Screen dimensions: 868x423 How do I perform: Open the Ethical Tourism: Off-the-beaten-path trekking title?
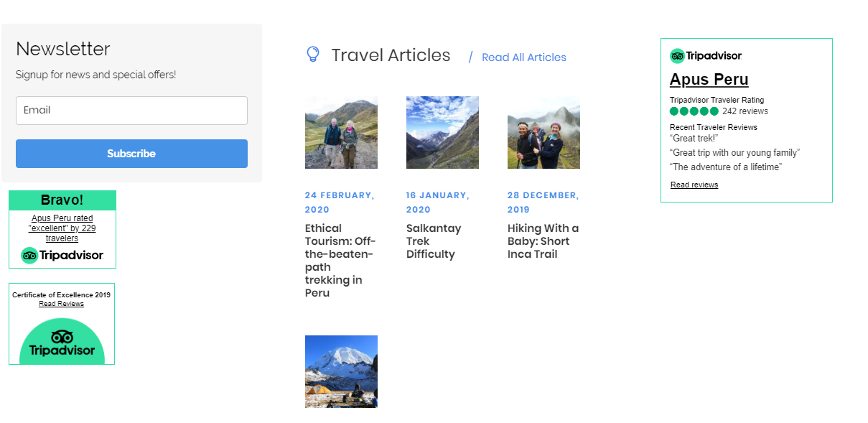[x=341, y=261]
